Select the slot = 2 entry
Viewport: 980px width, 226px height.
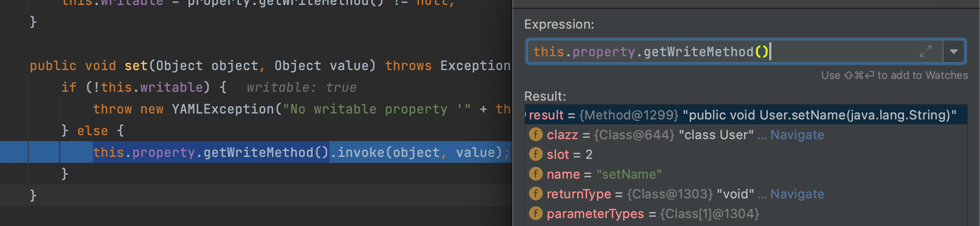569,154
